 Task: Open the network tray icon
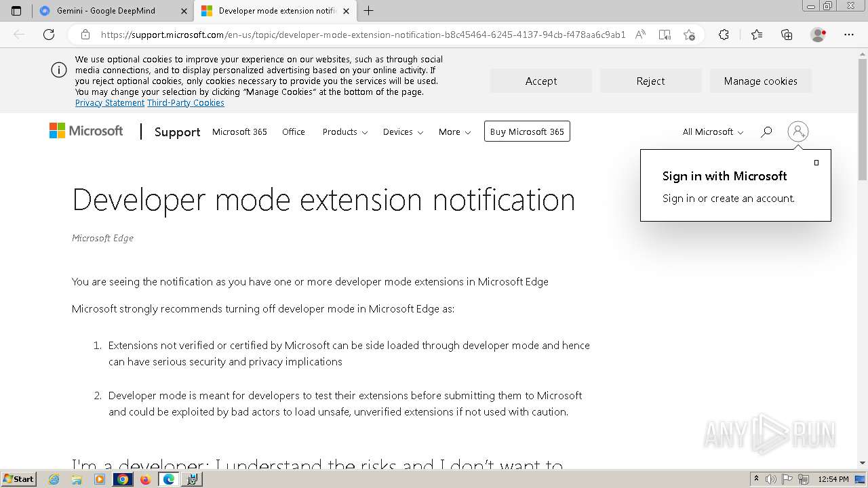tap(804, 479)
